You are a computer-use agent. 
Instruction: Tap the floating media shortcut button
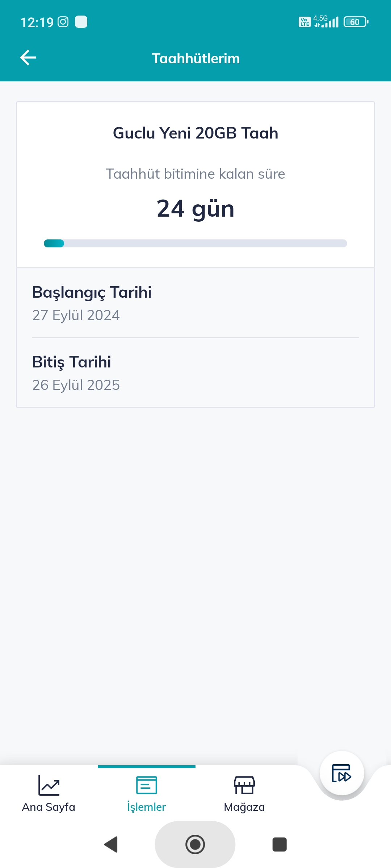342,773
